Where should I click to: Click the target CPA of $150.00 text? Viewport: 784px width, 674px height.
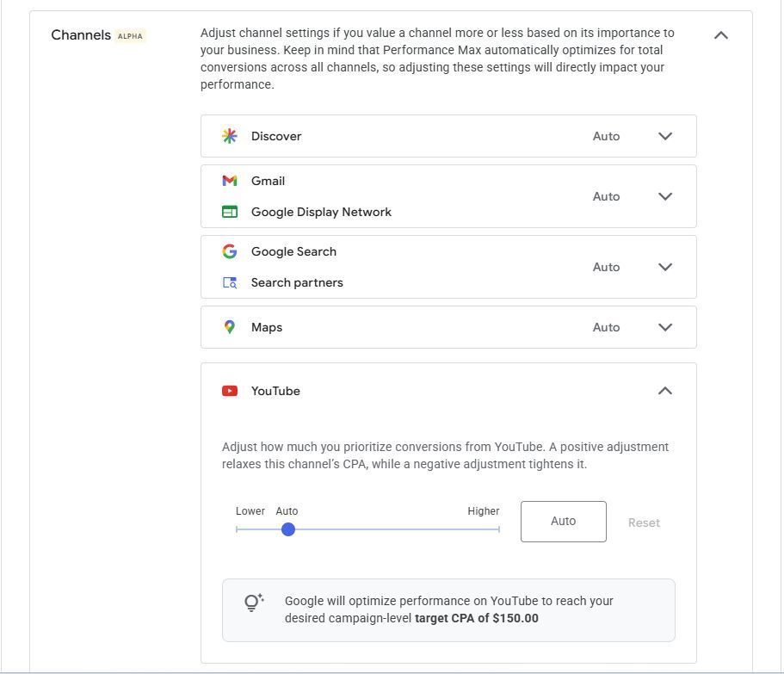pyautogui.click(x=477, y=618)
